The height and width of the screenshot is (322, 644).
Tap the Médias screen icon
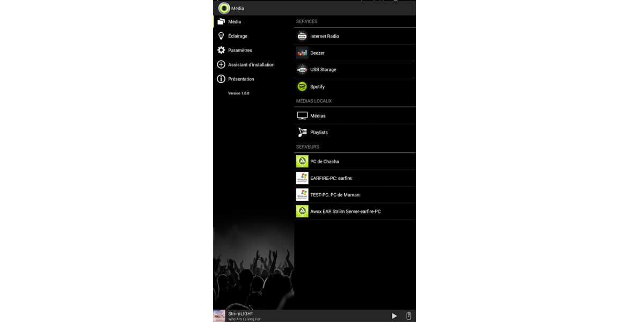click(x=302, y=115)
